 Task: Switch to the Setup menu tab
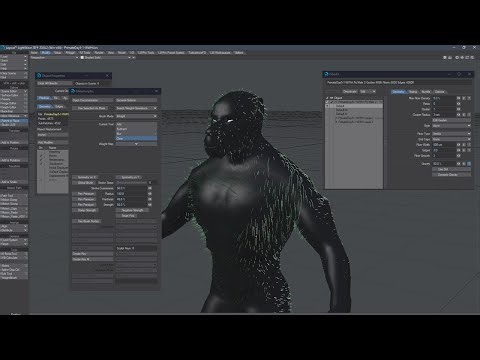[58, 53]
